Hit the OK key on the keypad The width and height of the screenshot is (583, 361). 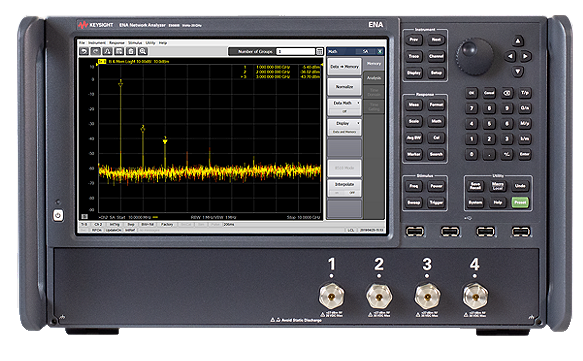coord(471,93)
